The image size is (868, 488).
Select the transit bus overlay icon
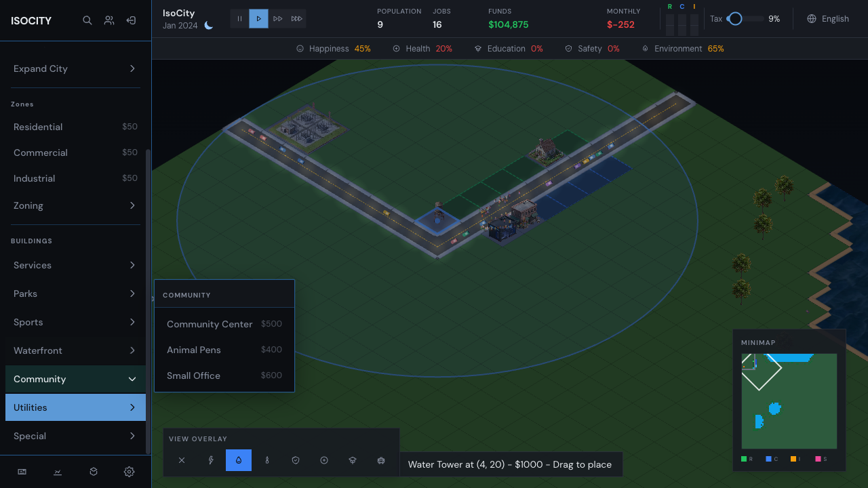pos(381,460)
